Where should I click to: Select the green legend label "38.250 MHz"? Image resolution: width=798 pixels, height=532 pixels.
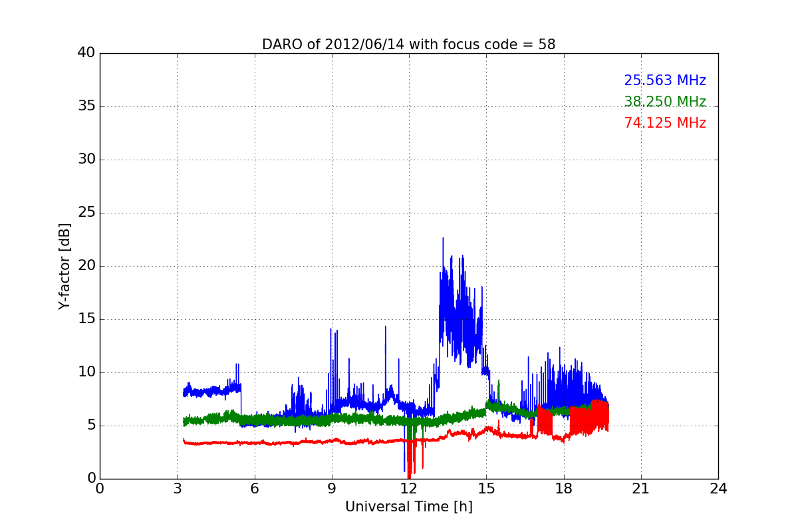click(665, 102)
